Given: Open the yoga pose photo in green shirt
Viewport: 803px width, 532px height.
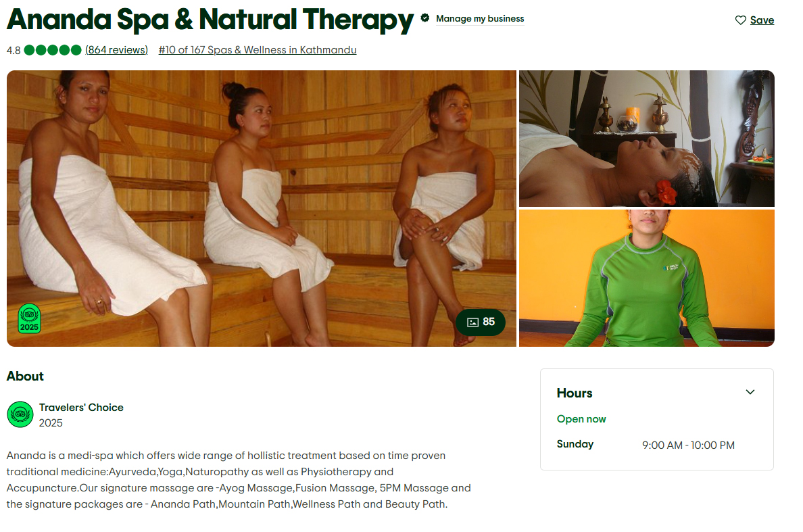Looking at the screenshot, I should (646, 278).
